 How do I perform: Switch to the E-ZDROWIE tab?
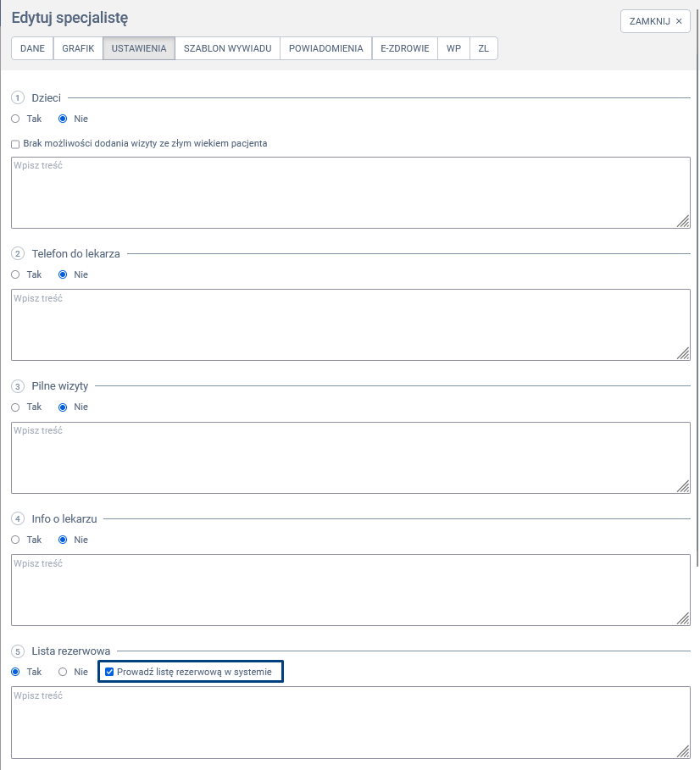pos(405,48)
